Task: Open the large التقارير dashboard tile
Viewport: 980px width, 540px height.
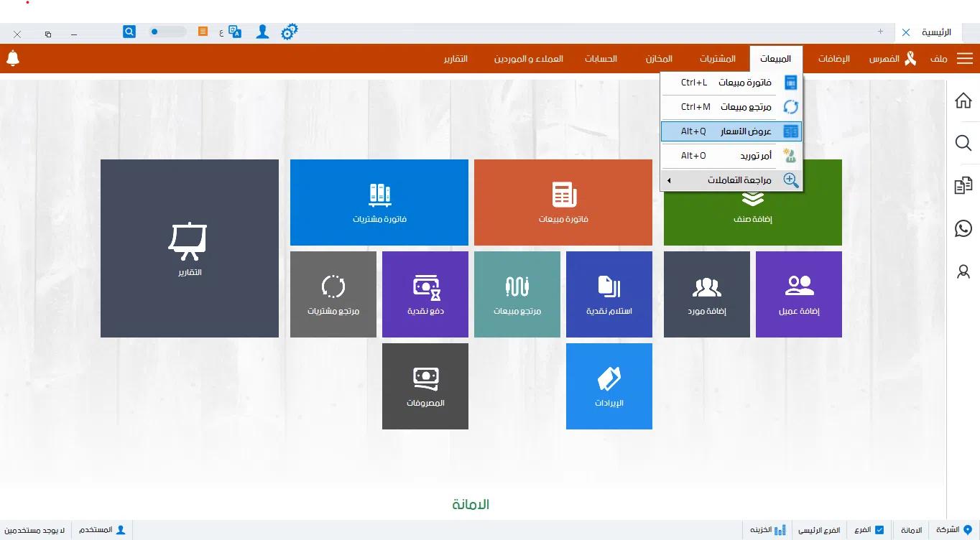Action: click(x=190, y=248)
